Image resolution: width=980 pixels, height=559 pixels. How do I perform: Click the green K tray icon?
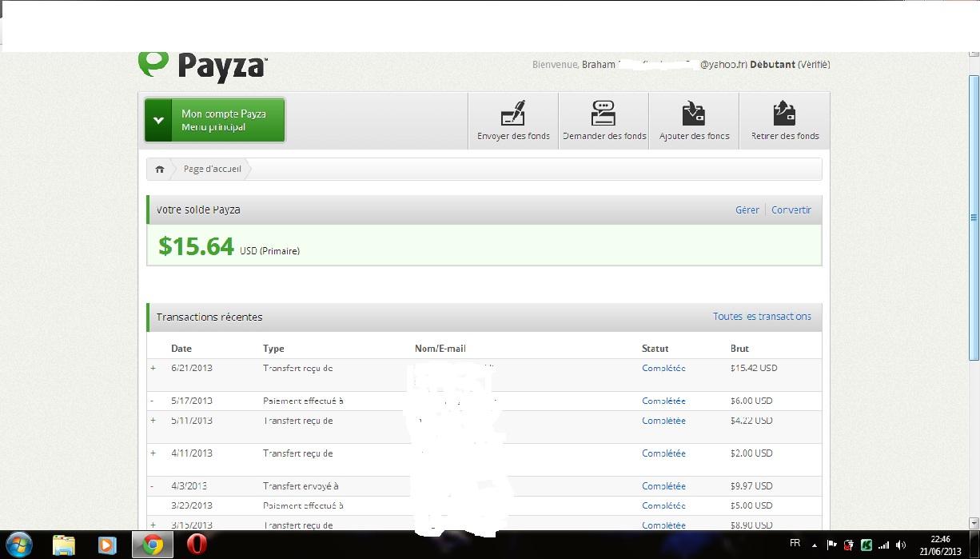pos(866,545)
